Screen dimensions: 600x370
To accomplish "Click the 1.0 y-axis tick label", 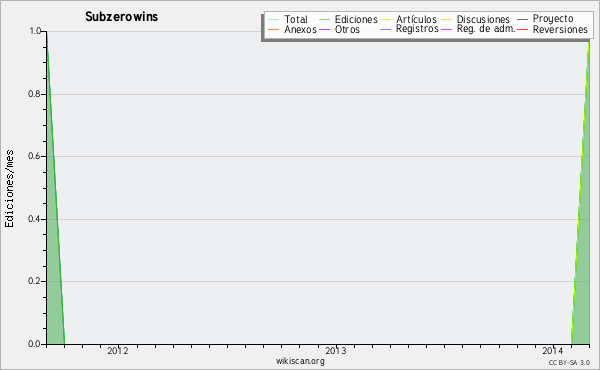I will tap(35, 31).
